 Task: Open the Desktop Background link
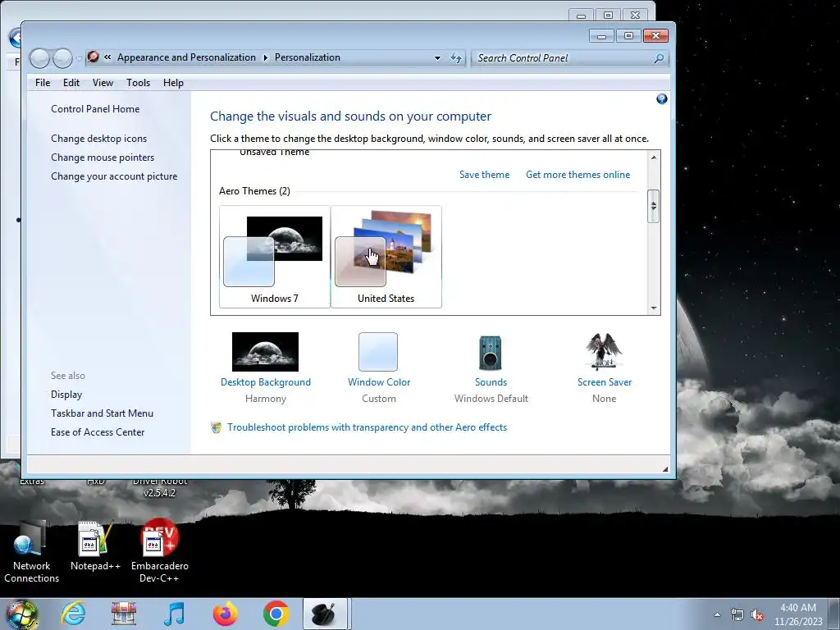(x=266, y=382)
